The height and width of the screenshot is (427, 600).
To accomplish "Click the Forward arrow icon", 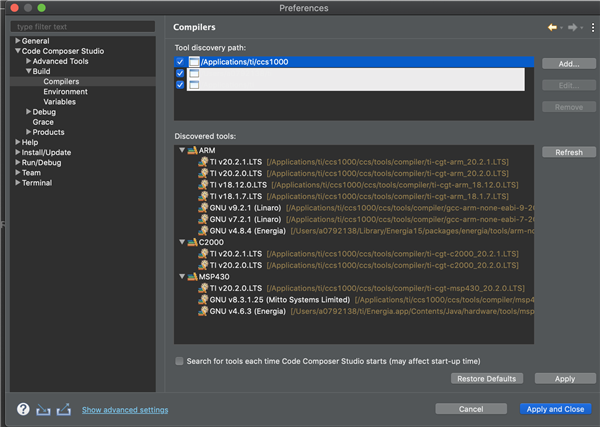I will (572, 27).
